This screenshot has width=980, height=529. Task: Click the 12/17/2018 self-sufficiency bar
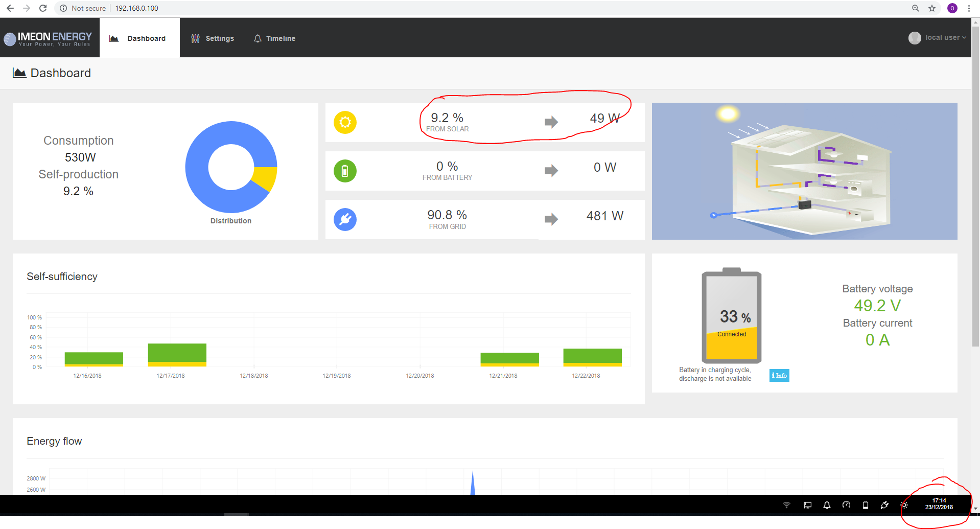tap(177, 354)
